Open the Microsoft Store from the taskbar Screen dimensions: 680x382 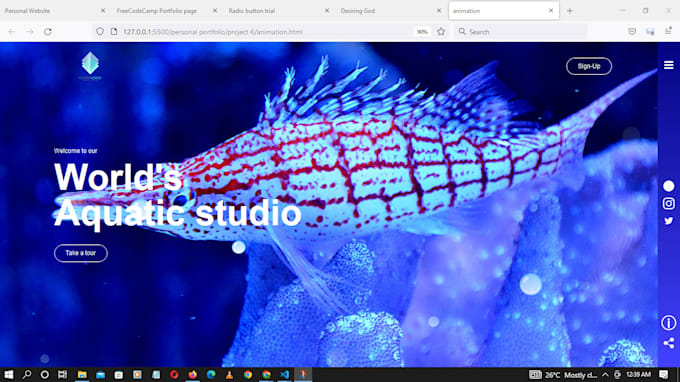119,375
